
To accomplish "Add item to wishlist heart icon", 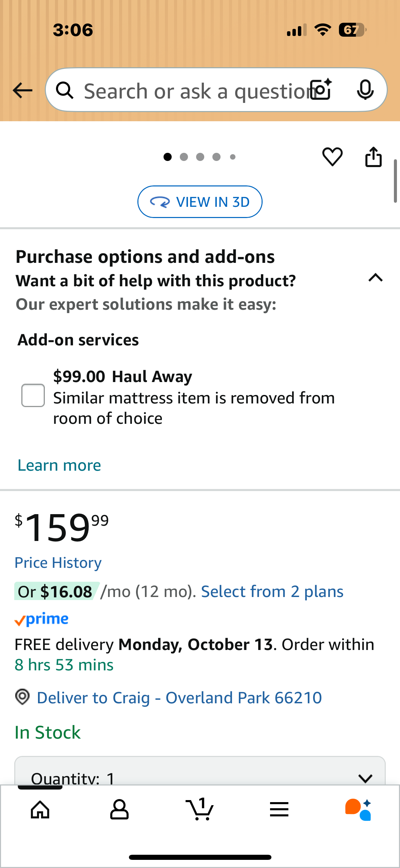I will [x=332, y=157].
